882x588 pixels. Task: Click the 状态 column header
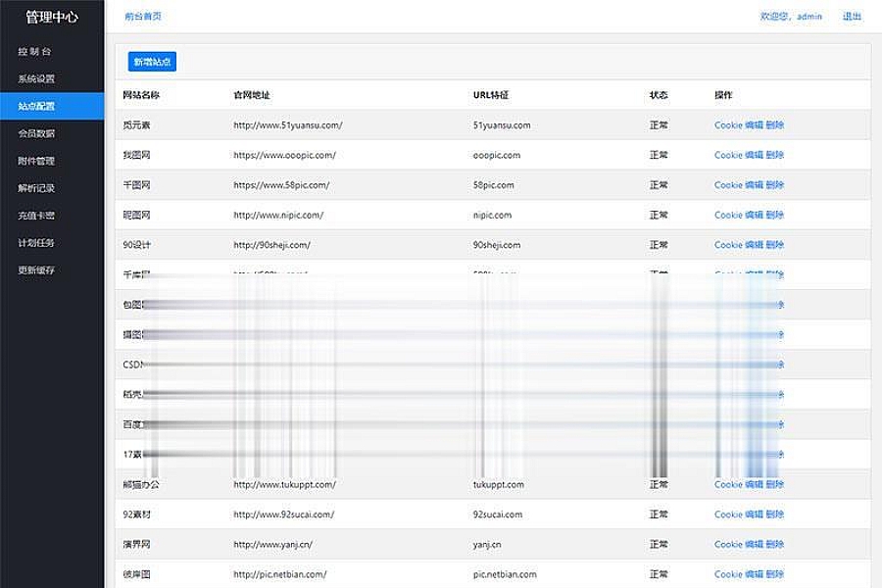coord(659,95)
